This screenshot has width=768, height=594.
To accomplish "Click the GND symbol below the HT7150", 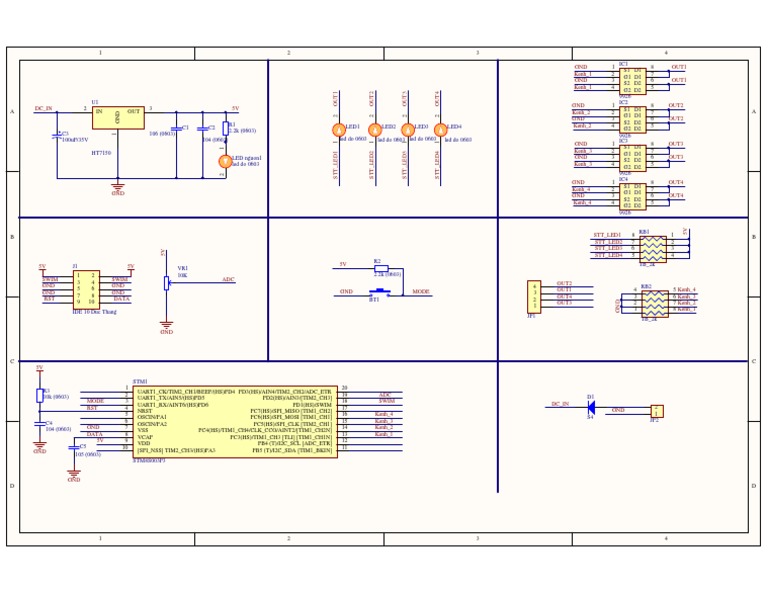I will [118, 189].
